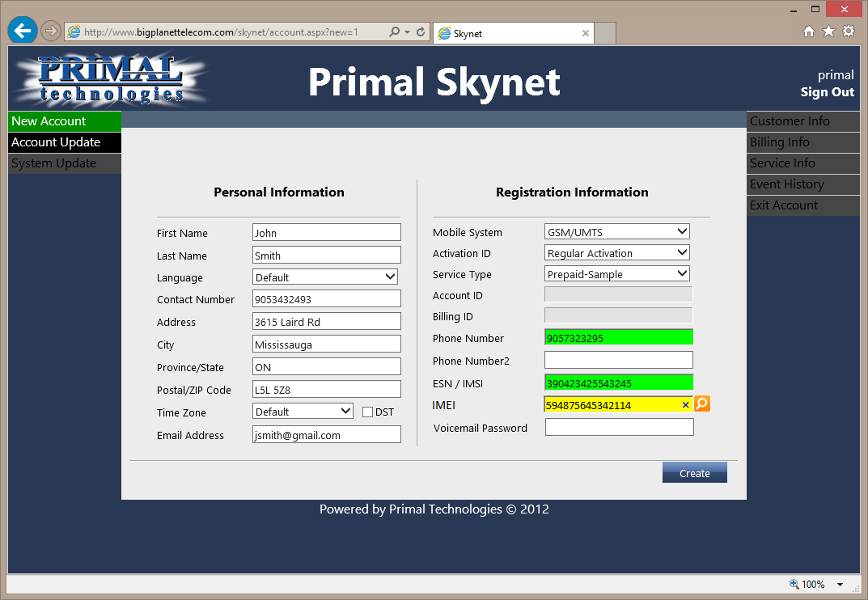
Task: Close the Skynet browser tab
Action: (x=585, y=33)
